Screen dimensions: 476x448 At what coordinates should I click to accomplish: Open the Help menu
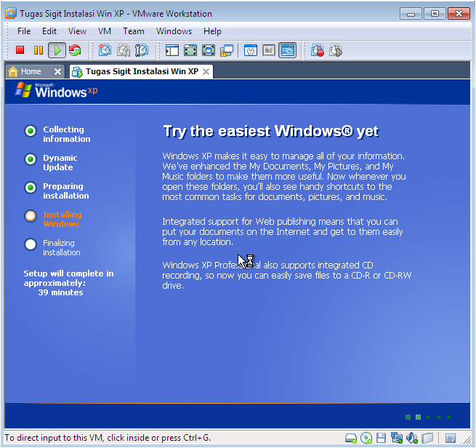pos(212,31)
